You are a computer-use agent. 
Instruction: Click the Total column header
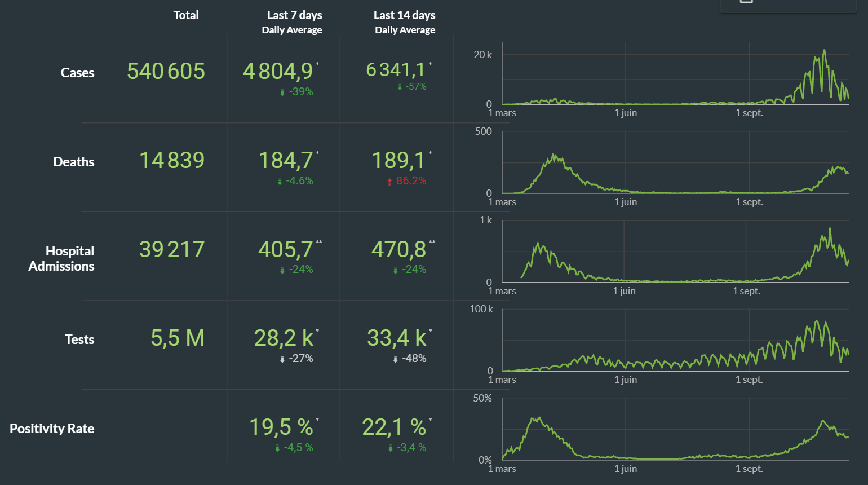pos(185,15)
